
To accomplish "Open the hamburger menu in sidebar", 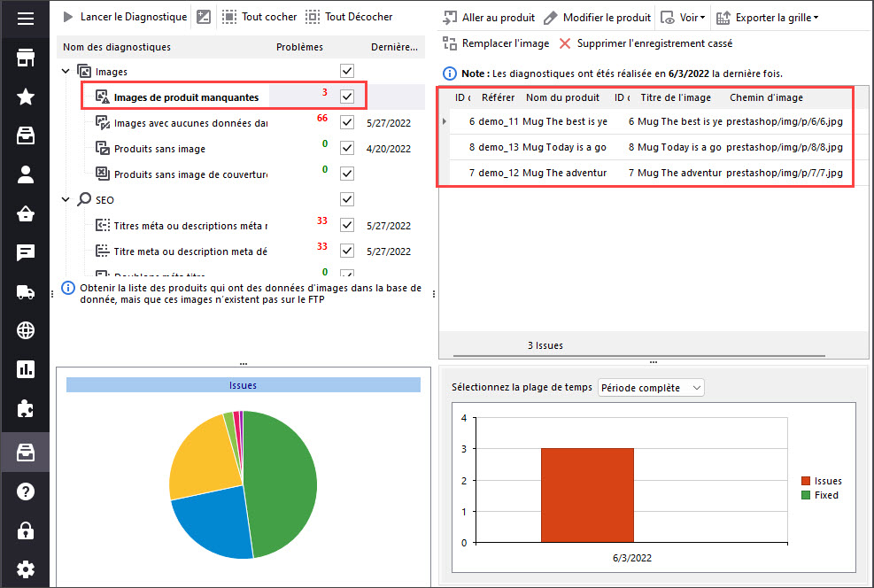I will coord(25,19).
